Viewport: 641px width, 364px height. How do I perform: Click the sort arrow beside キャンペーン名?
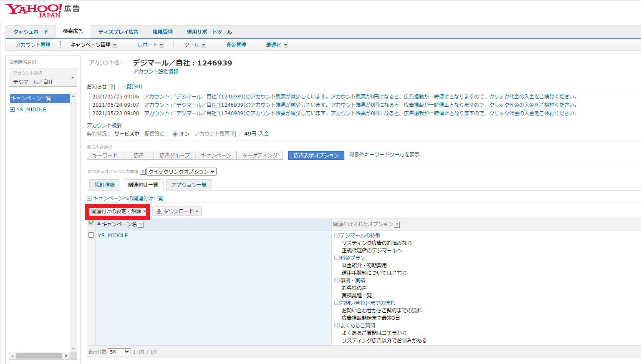99,224
